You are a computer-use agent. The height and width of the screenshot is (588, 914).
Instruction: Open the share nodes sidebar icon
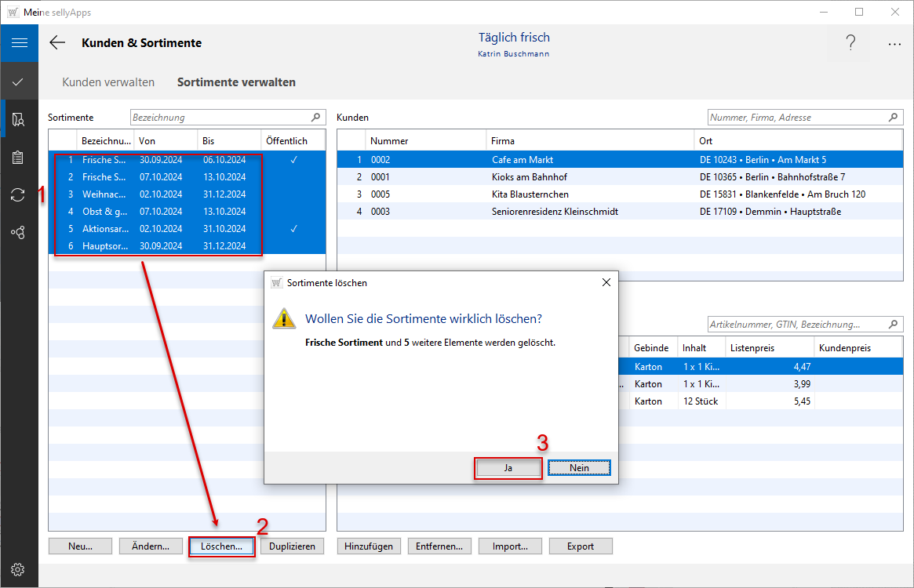(19, 232)
